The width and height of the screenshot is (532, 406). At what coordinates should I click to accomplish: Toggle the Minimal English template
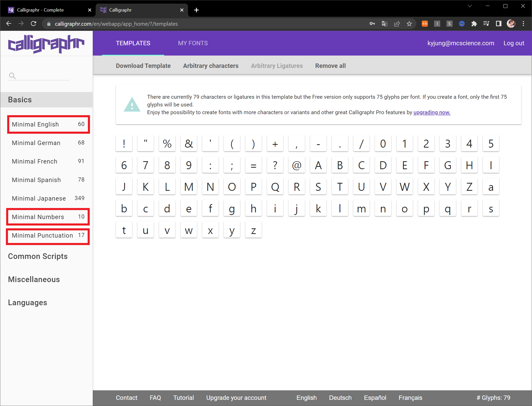coord(48,124)
